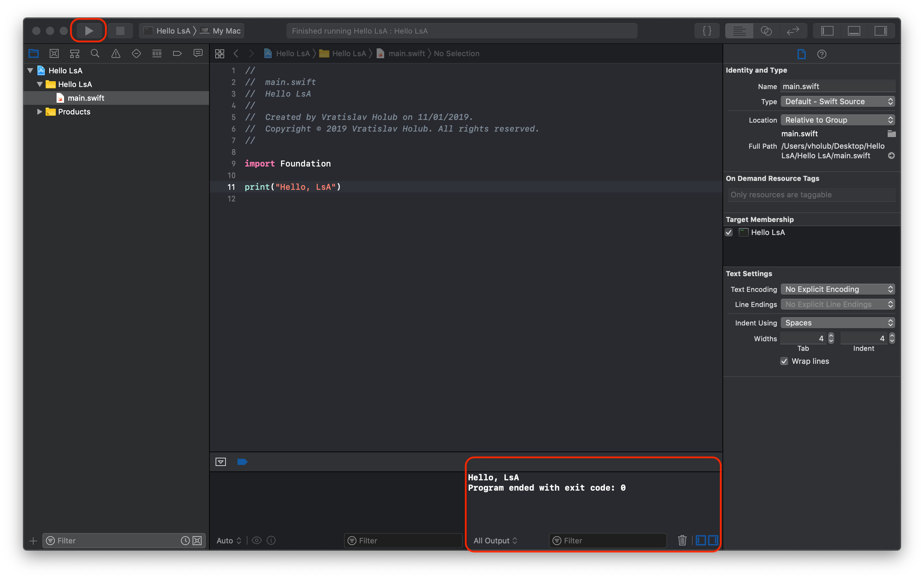Expand the Products folder
Viewport: 924px width, 579px height.
(x=39, y=112)
